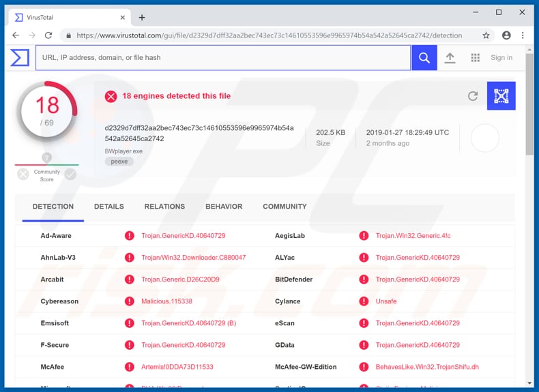Click the GData engine name

(x=285, y=345)
